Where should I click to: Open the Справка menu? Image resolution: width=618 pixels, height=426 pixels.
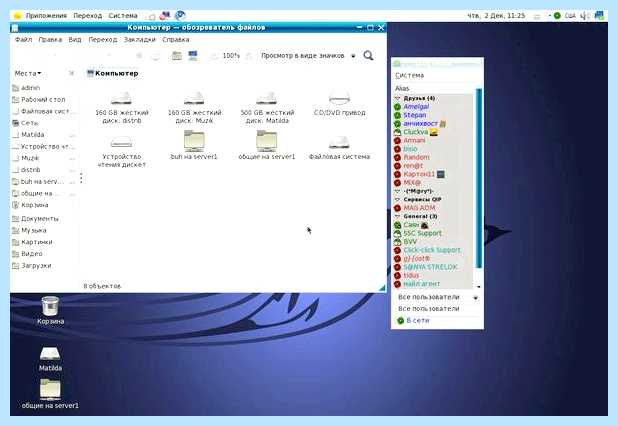(175, 39)
